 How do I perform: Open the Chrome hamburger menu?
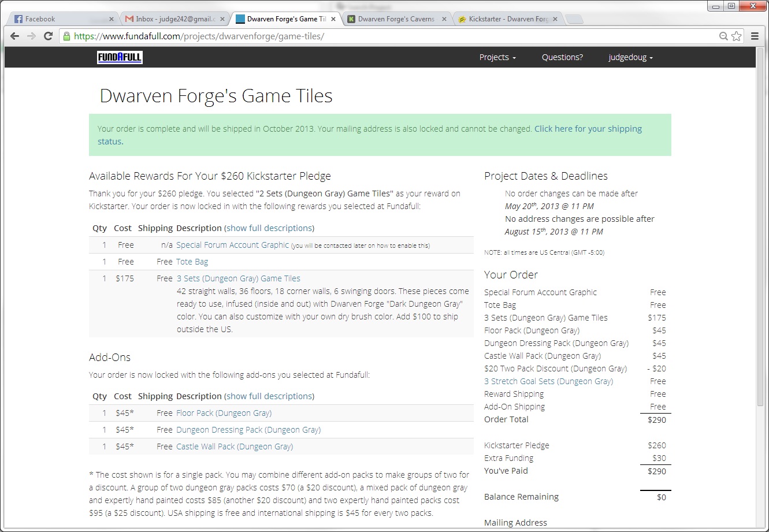[755, 36]
